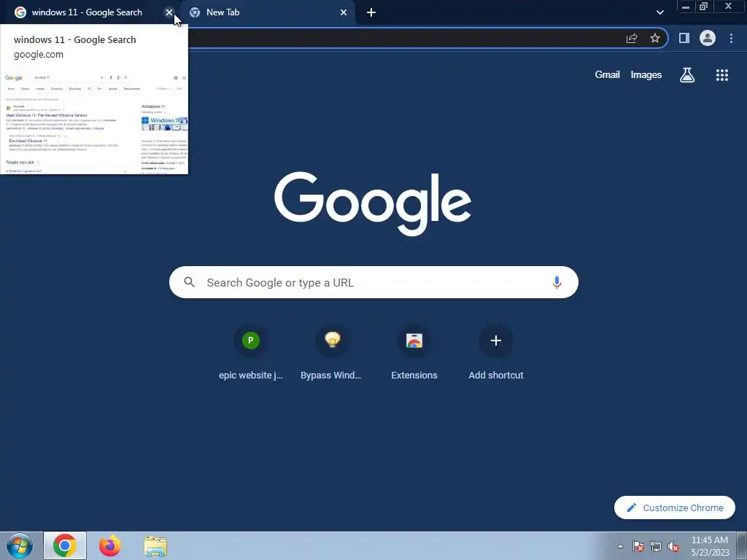Click the tab preview thumbnail of Google Search

coord(94,122)
